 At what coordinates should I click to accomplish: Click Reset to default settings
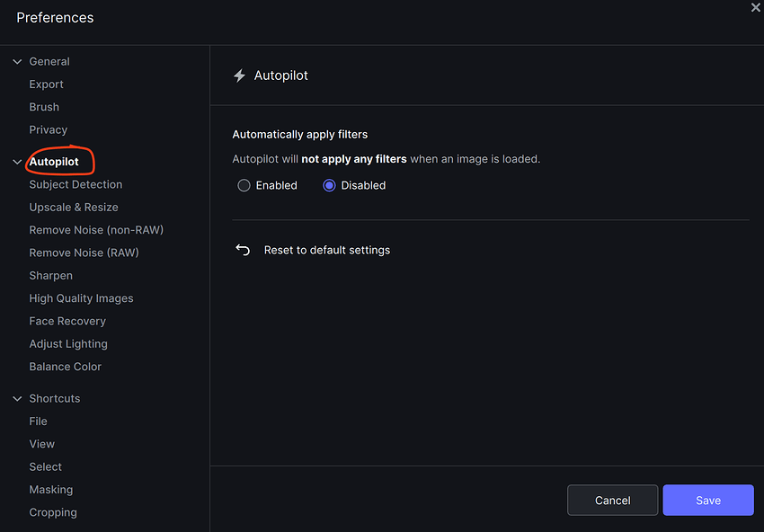pyautogui.click(x=326, y=250)
